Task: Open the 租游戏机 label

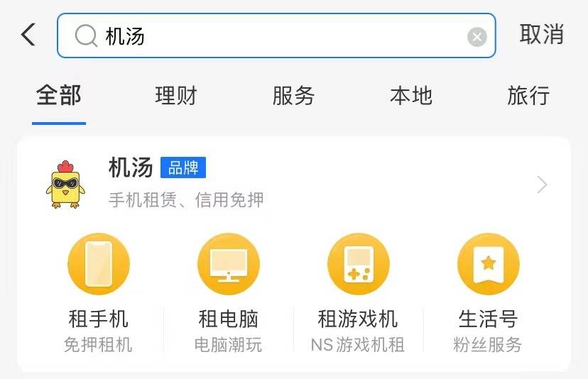Action: [358, 319]
